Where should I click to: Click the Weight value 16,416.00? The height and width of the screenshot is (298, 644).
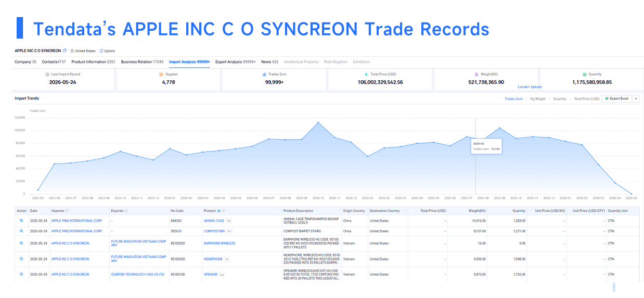pos(478,221)
